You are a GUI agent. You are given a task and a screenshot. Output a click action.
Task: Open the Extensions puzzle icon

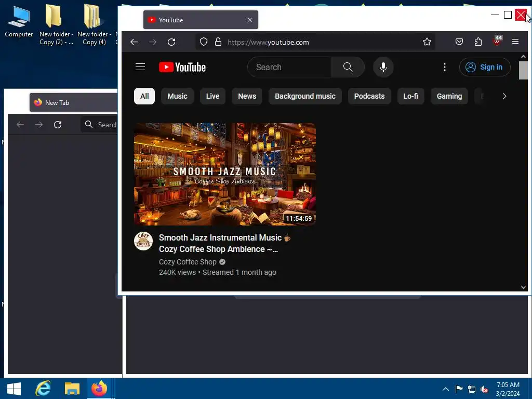[x=478, y=42]
